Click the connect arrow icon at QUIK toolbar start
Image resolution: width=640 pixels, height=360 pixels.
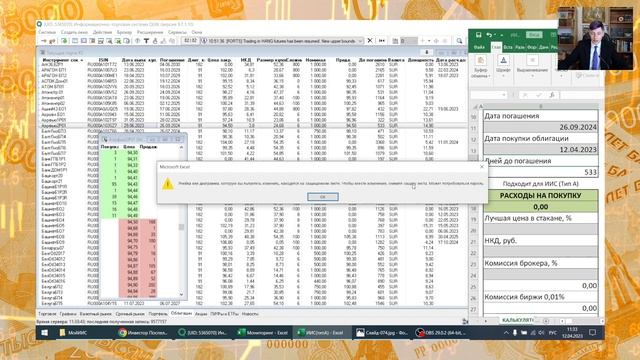tap(44, 41)
